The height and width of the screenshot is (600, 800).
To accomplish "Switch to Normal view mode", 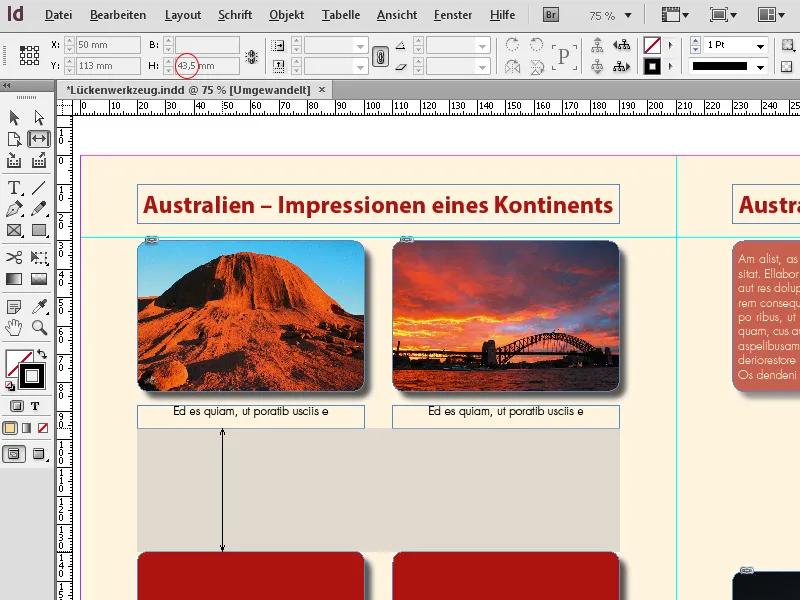I will point(14,454).
